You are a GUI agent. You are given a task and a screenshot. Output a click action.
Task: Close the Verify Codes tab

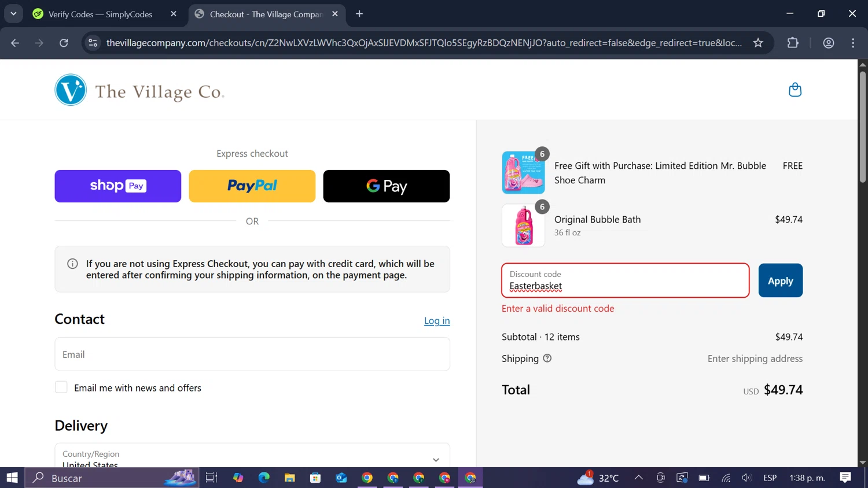click(174, 14)
